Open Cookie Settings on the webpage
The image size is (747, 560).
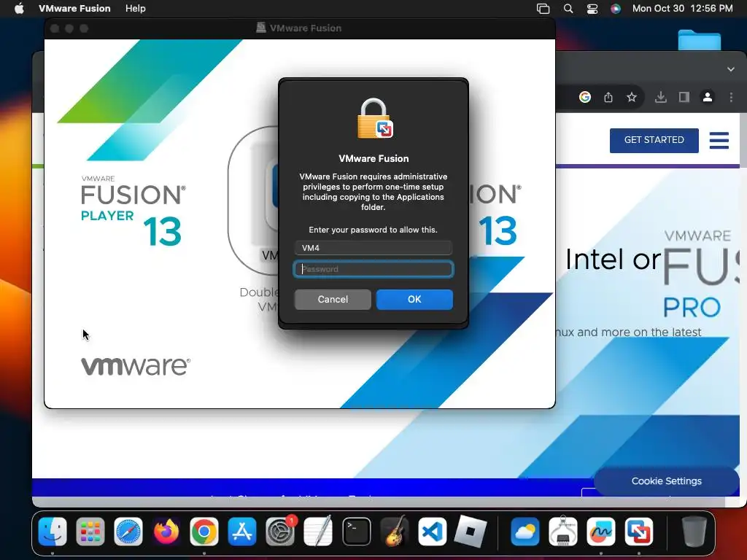(x=667, y=481)
